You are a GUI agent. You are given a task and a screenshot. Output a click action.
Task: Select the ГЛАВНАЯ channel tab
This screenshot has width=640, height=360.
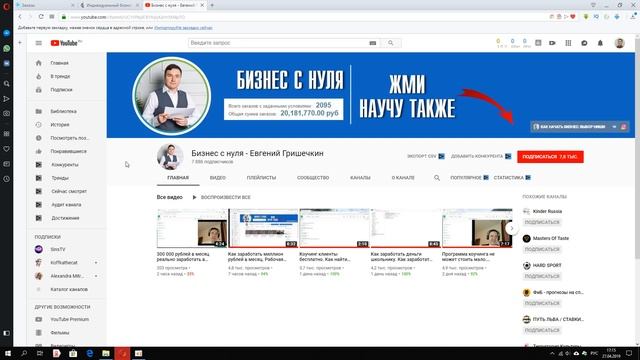178,178
